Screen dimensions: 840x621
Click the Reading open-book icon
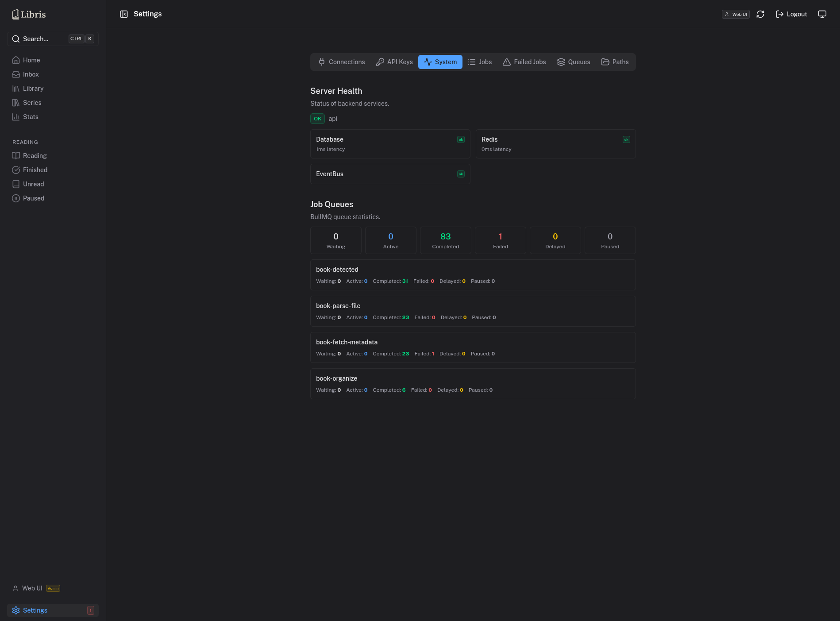click(x=16, y=156)
